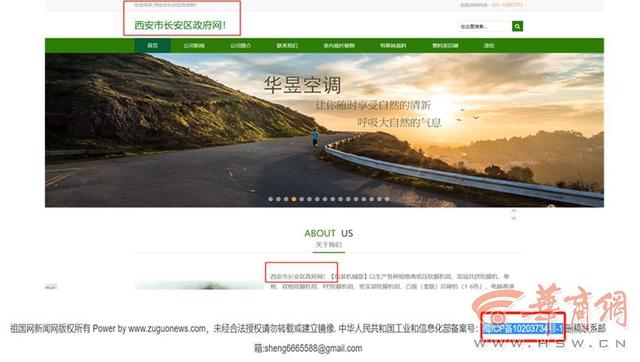Open the www.zuguonews.com footer link
Screen dimensions: 640x362
coord(167,329)
